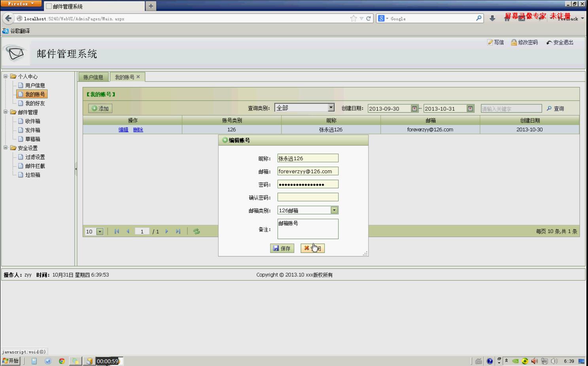Click the 编辑 link in the account row
Screen dimensions: 588x366
click(x=123, y=130)
